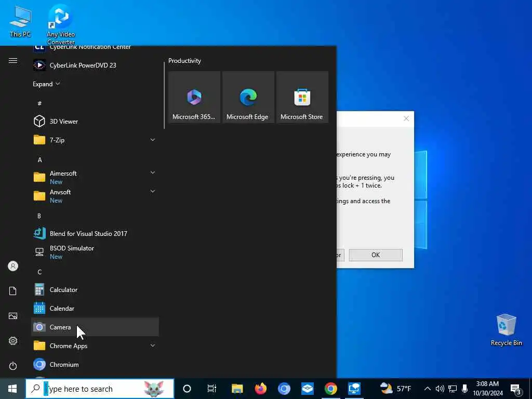Click Expand to show more recent apps

(46, 84)
